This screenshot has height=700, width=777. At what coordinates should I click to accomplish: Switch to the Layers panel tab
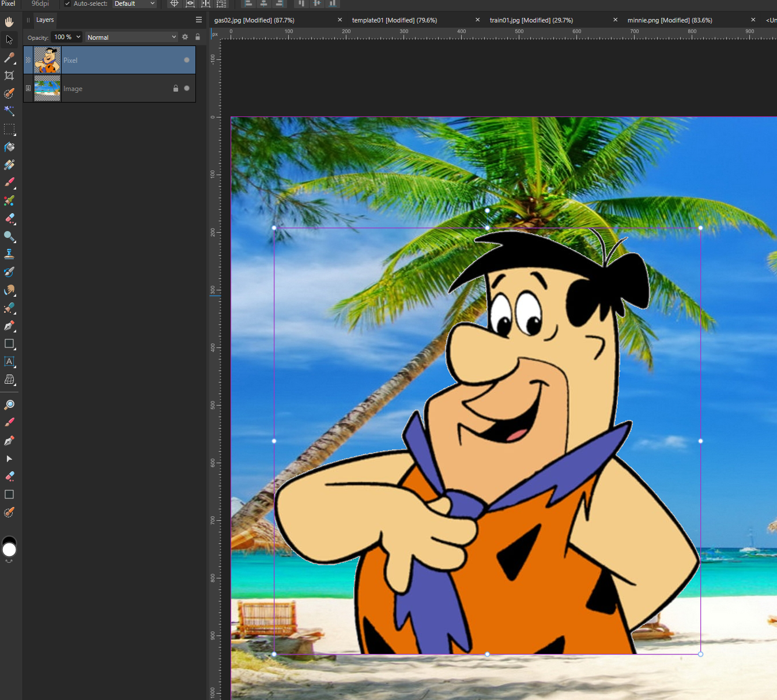click(45, 20)
